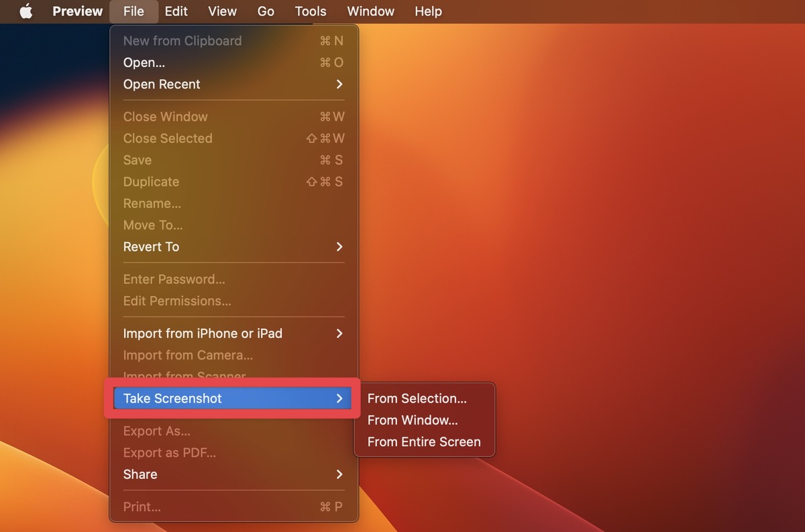Viewport: 805px width, 532px height.
Task: Expand the Import from iPhone or iPad submenu
Action: coord(203,333)
